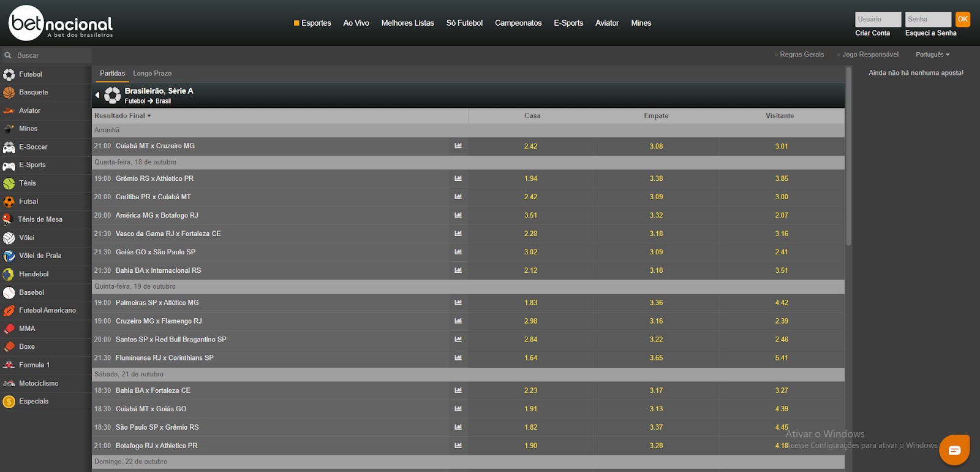This screenshot has width=980, height=472.
Task: Select Empate odds 3.38 for Grêmio x Athletico
Action: click(x=656, y=179)
